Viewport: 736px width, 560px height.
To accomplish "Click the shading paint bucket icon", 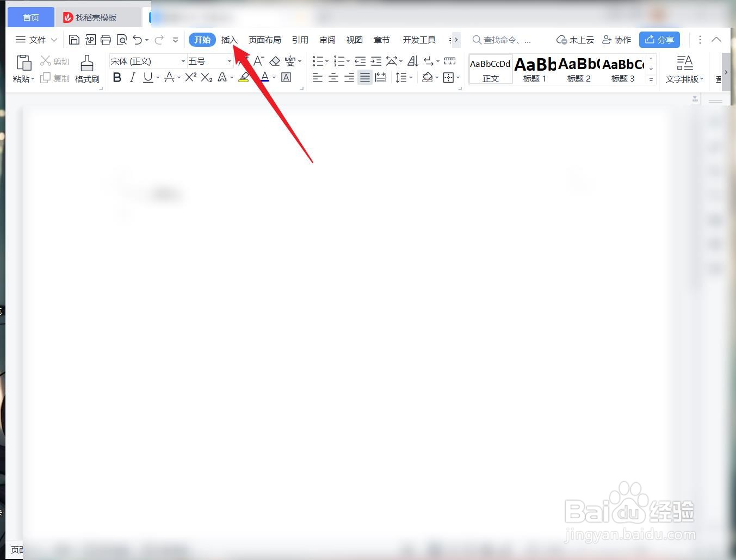I will coord(428,78).
